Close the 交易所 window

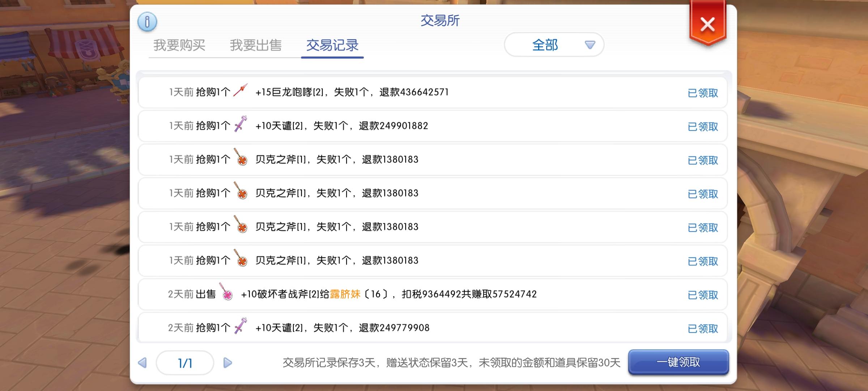click(707, 25)
